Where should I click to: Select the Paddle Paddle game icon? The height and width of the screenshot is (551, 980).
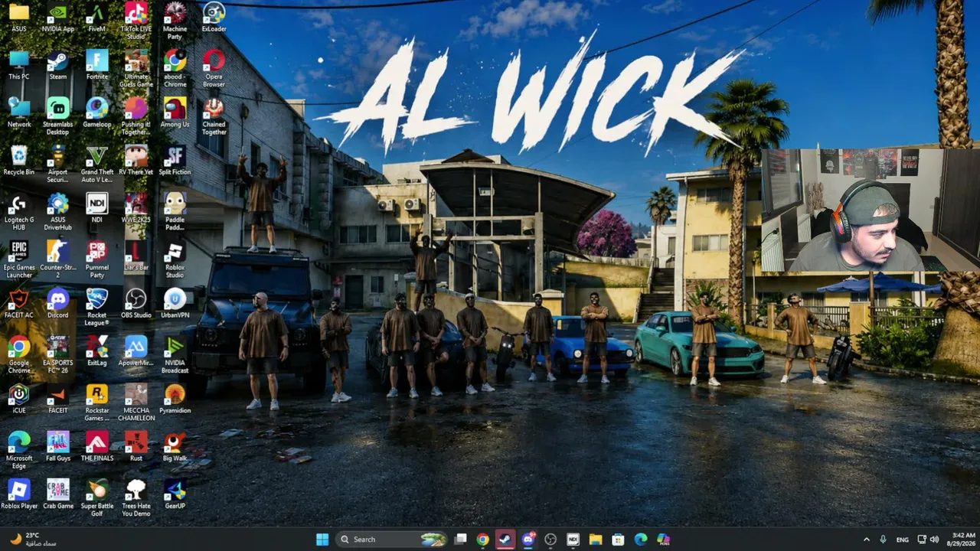coord(175,212)
